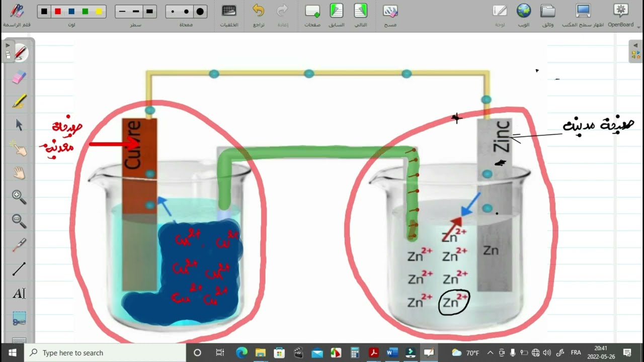Click the Windows search box
This screenshot has width=644, height=362.
pos(106,353)
